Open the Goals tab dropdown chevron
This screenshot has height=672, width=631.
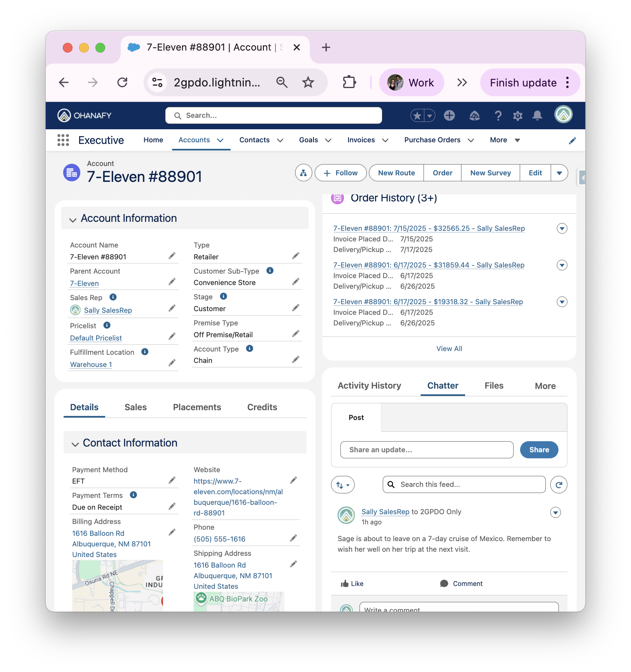coord(328,140)
